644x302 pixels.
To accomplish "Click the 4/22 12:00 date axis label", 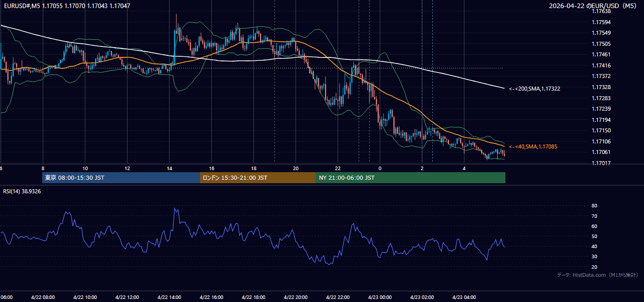I will pos(127,297).
